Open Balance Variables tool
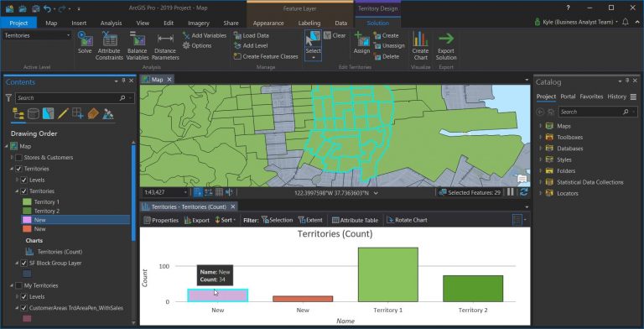The width and height of the screenshot is (644, 329). point(138,46)
